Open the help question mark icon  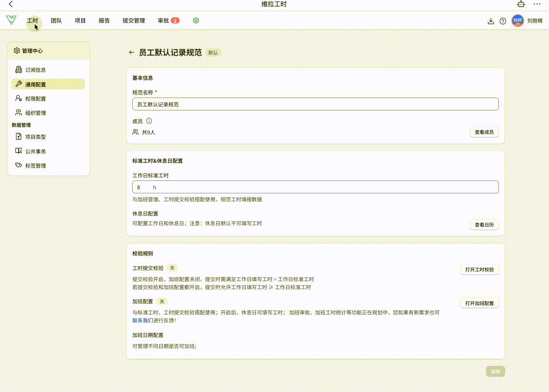pyautogui.click(x=502, y=21)
